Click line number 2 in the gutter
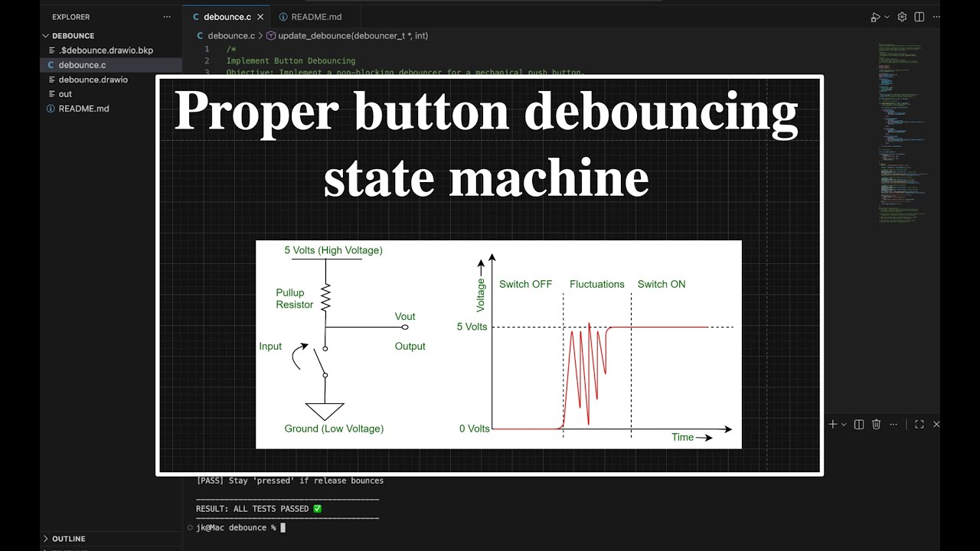980x551 pixels. tap(206, 60)
